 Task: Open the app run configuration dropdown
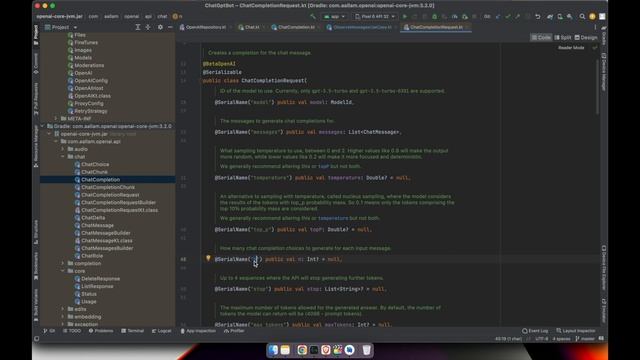coord(334,17)
